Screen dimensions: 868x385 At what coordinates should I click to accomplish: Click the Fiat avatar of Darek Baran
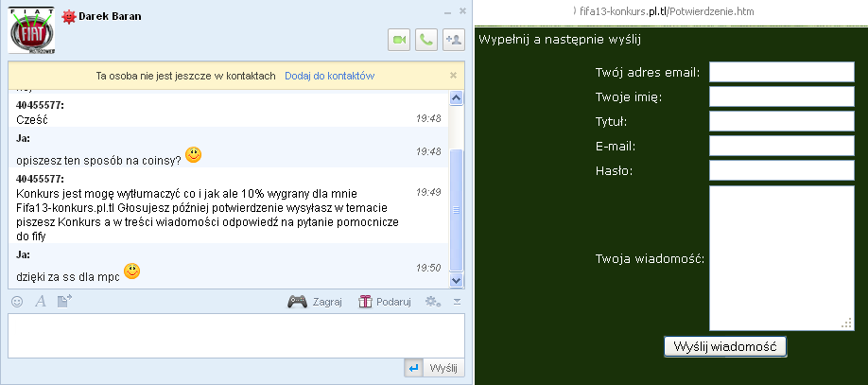tap(31, 30)
